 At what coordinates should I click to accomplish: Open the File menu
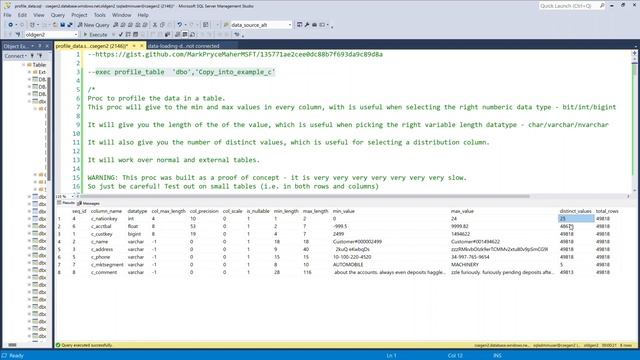tap(7, 15)
